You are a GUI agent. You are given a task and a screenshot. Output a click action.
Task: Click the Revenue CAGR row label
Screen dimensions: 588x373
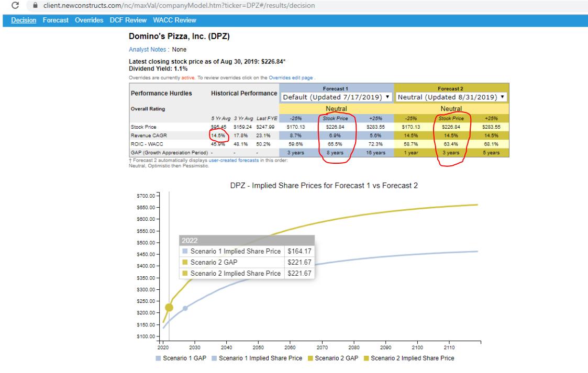(149, 135)
